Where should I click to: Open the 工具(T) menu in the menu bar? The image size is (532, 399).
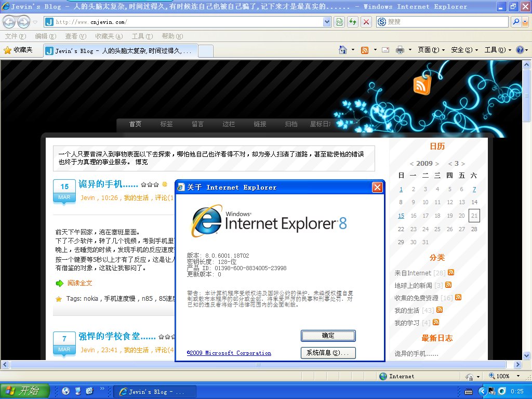coord(142,36)
